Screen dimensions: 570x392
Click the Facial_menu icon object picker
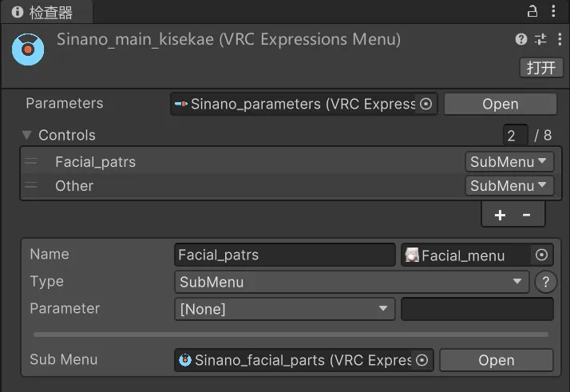coord(541,255)
